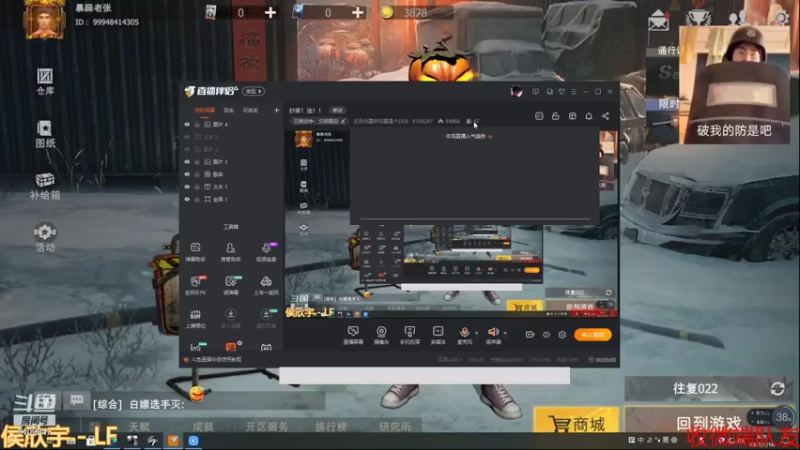Click the padlock icon beside the bell
The height and width of the screenshot is (450, 800).
(x=556, y=116)
